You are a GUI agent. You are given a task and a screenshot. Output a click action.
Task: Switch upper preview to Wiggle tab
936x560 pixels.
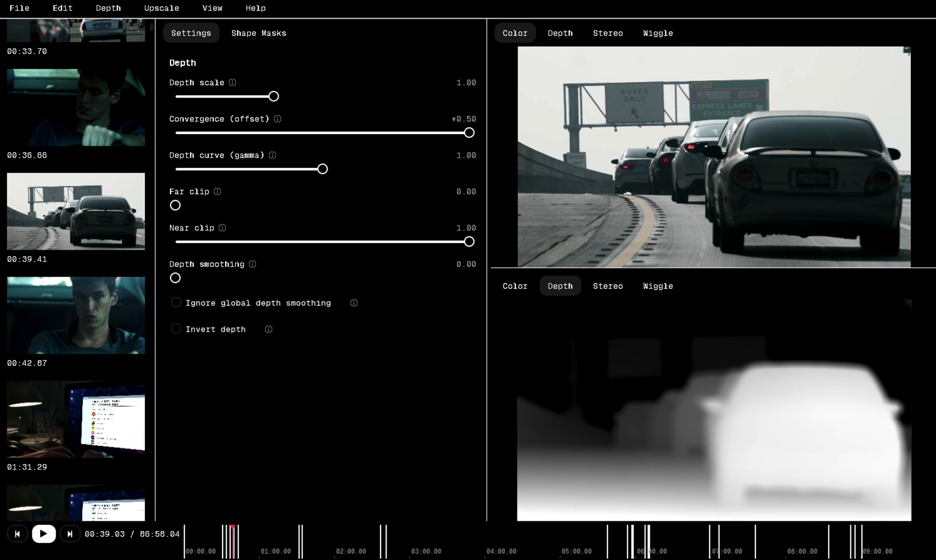pyautogui.click(x=658, y=33)
